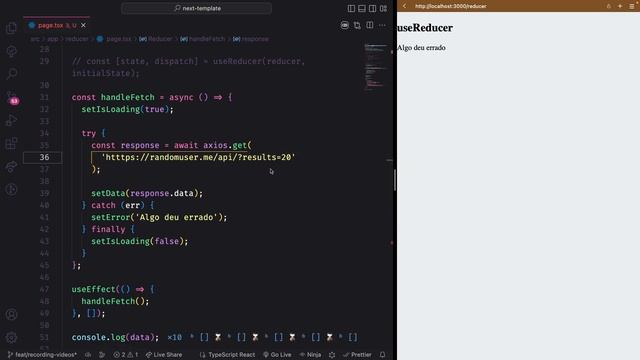This screenshot has width=640, height=360.
Task: Click Prettier in the status bar
Action: point(358,355)
